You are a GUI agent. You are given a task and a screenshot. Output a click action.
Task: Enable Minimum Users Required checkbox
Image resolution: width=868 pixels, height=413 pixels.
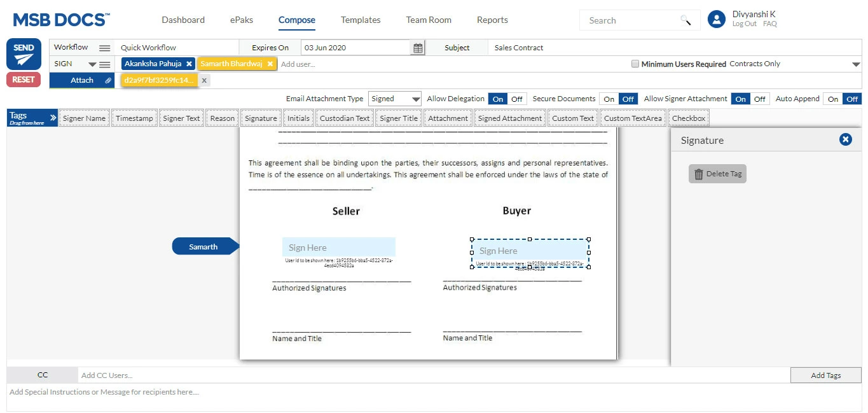pos(635,64)
